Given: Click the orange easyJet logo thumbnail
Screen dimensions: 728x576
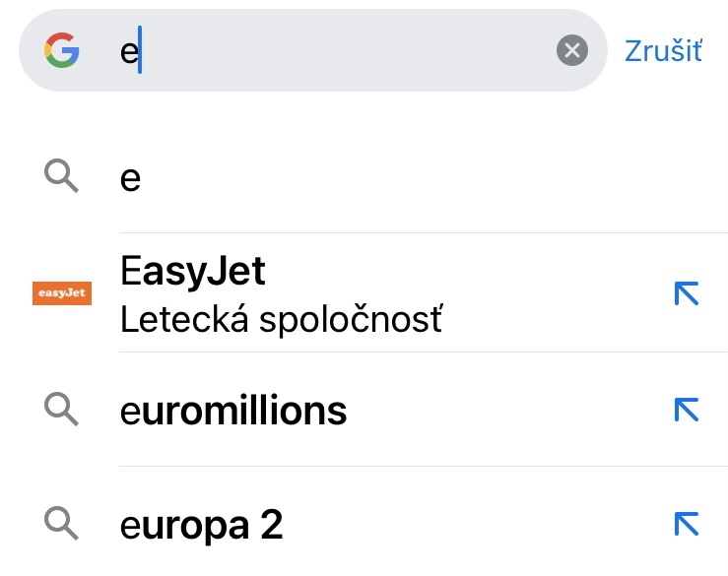Looking at the screenshot, I should pos(61,293).
